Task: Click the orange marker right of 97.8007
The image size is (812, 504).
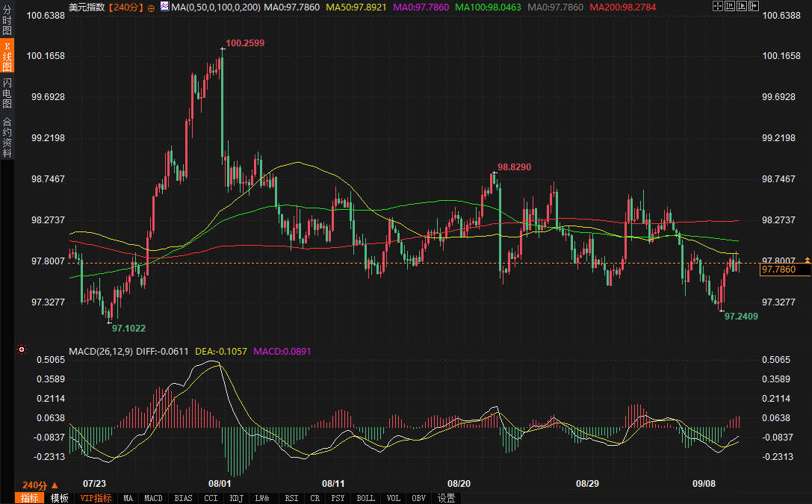Action: pos(808,260)
